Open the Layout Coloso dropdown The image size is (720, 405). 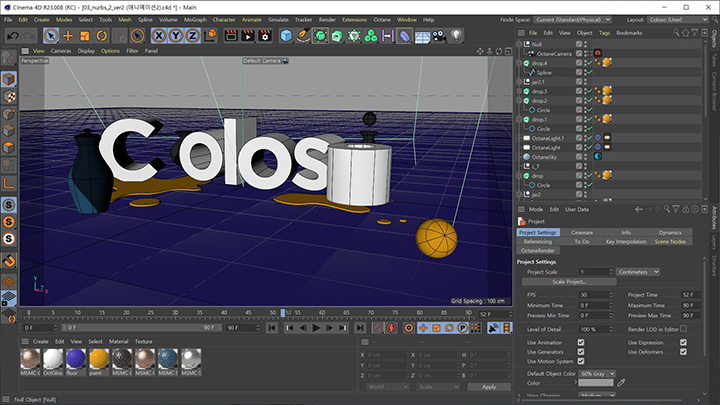678,20
